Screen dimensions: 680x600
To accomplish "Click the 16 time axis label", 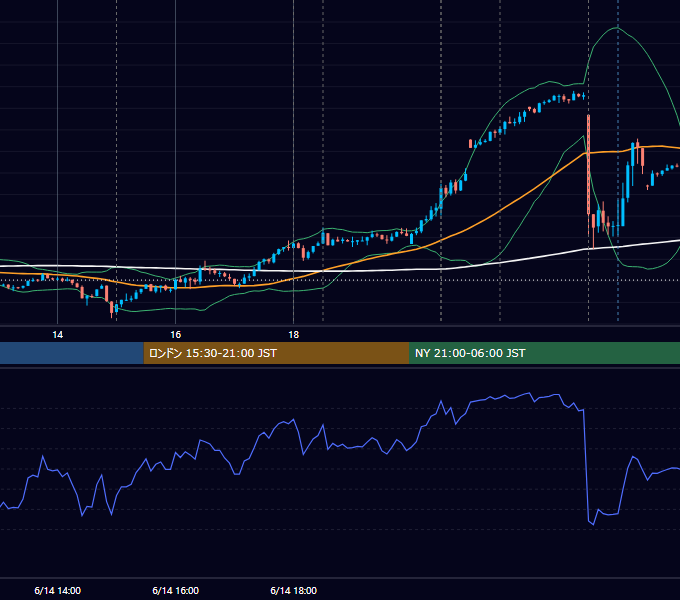I will click(176, 335).
